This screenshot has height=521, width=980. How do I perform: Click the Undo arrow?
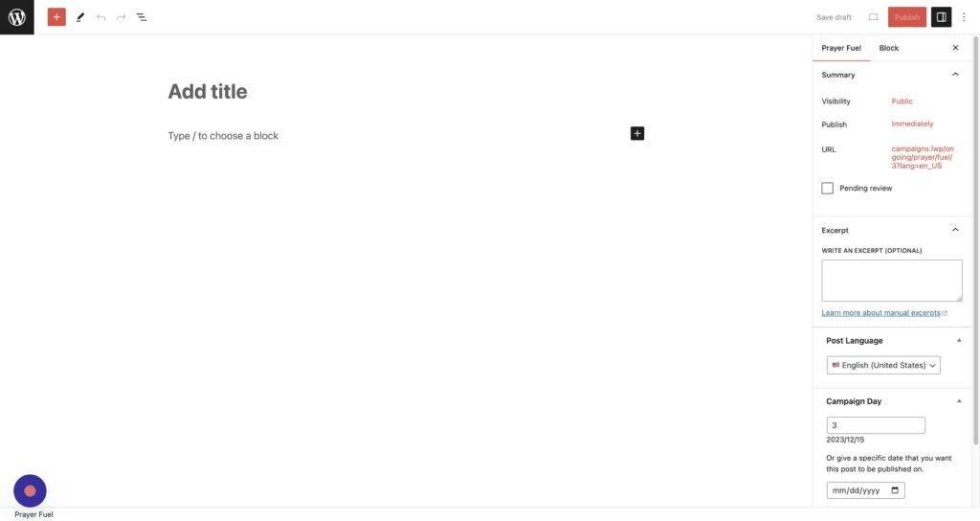click(x=100, y=17)
